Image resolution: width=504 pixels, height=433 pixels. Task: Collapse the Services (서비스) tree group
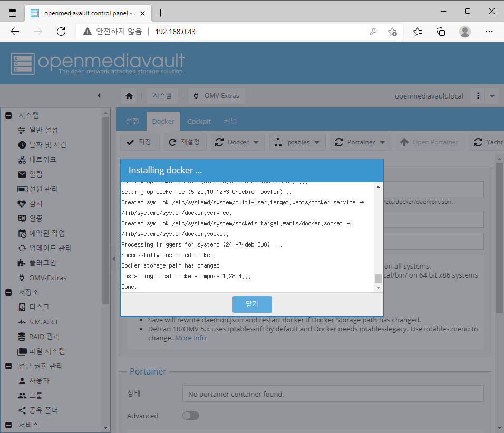[8, 425]
